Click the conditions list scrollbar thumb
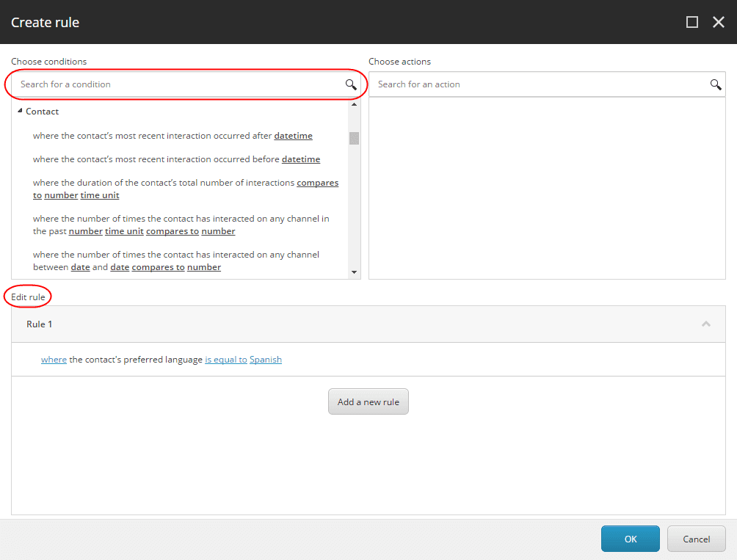737x560 pixels. click(354, 138)
